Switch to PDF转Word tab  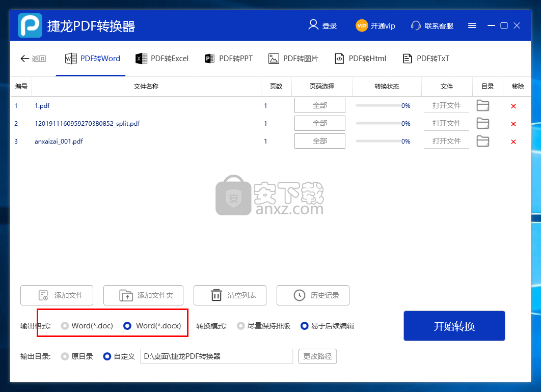[x=93, y=59]
